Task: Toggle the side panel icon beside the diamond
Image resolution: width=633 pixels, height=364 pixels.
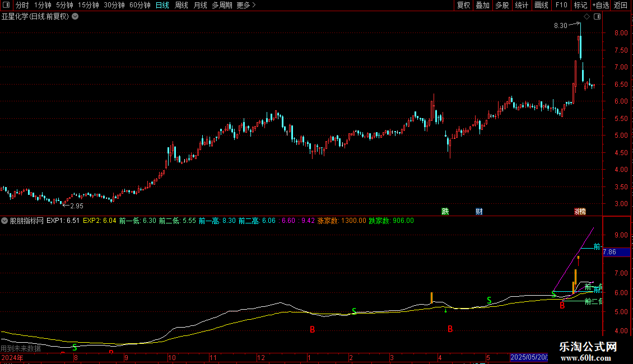Action: click(x=597, y=17)
